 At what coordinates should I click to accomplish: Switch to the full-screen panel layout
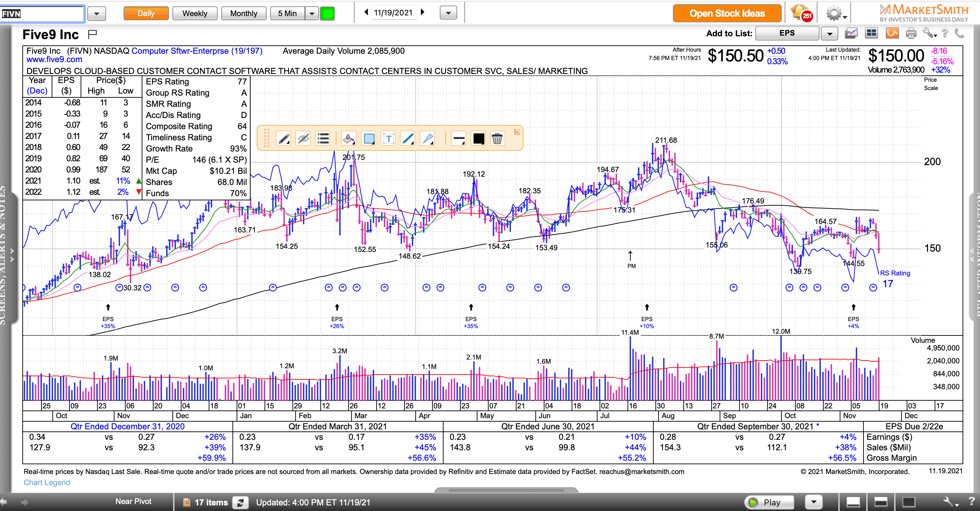point(909,502)
